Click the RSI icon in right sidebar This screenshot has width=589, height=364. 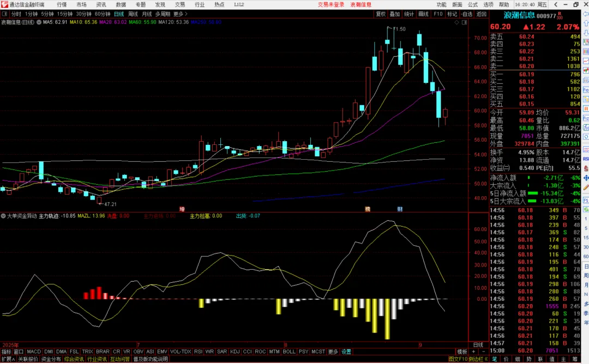pyautogui.click(x=586, y=159)
